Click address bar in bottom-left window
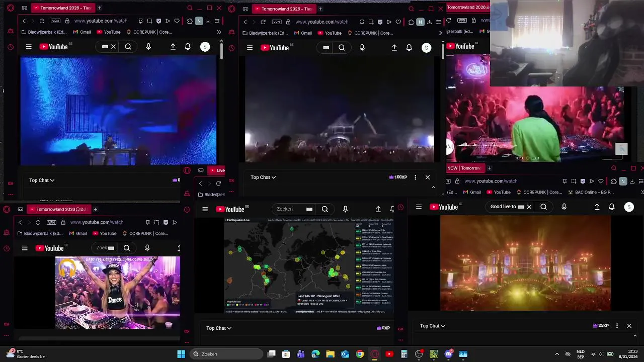The height and width of the screenshot is (362, 644). 97,222
